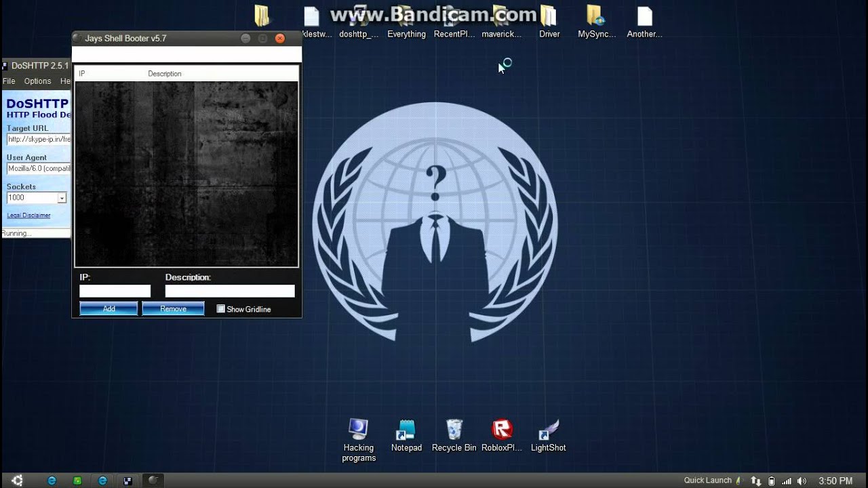
Task: Open the Legal Disclaimer link in DoSHTTP
Action: tap(28, 216)
